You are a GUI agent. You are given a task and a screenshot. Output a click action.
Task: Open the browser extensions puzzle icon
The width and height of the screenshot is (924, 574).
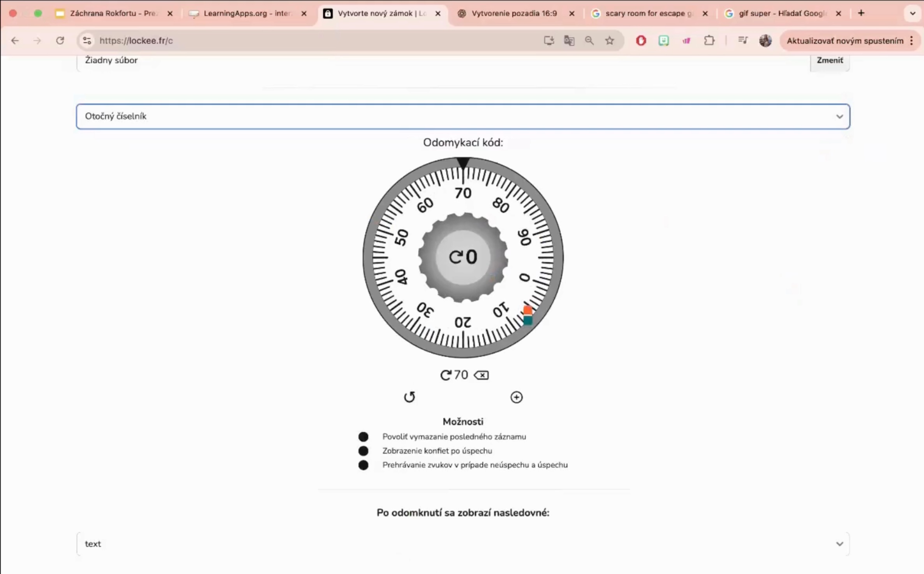[709, 40]
